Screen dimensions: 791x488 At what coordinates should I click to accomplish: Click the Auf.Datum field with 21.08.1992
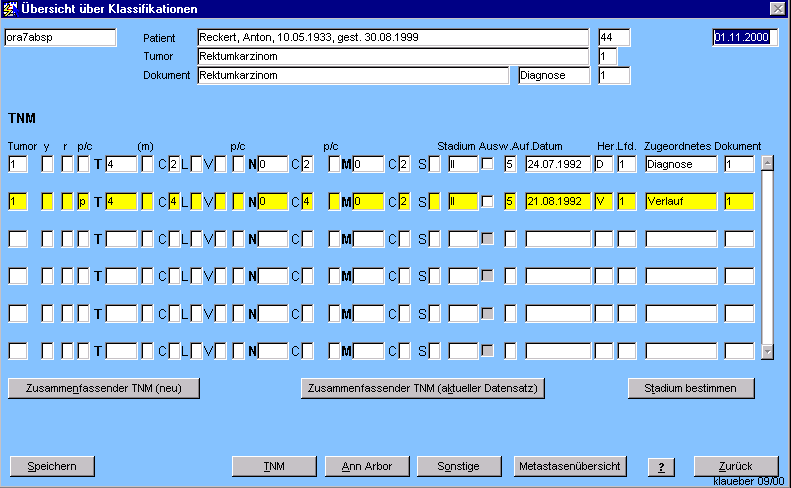(x=557, y=202)
